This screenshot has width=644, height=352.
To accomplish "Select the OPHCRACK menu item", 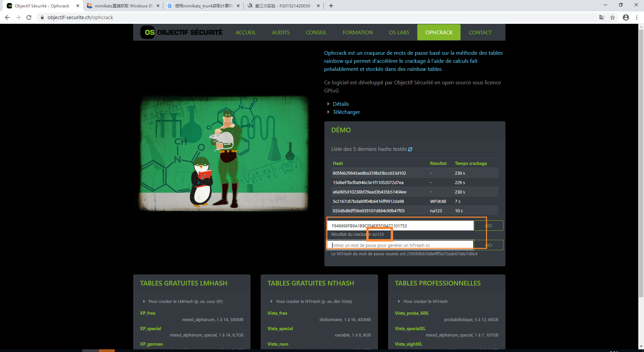I will tap(439, 33).
